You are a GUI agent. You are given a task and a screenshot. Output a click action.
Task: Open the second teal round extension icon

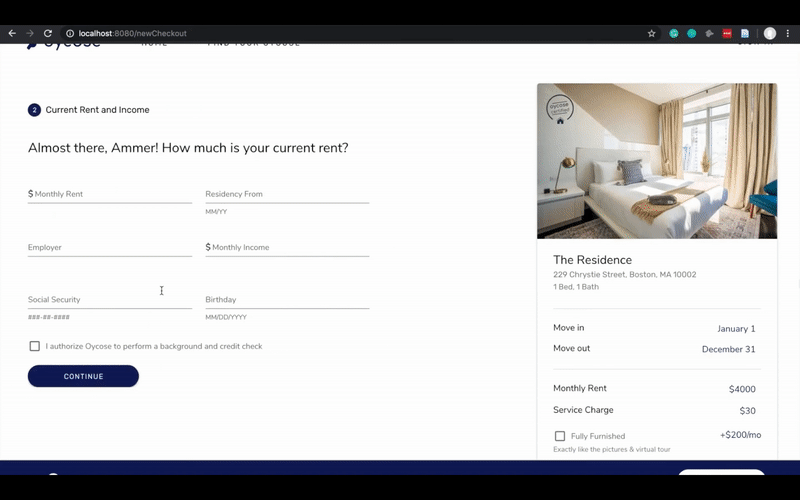[x=691, y=33]
